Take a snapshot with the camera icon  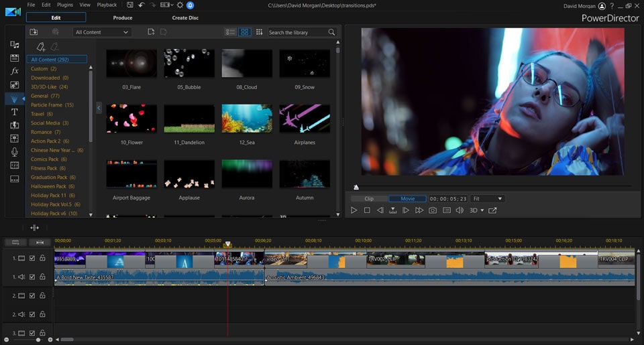pos(433,210)
